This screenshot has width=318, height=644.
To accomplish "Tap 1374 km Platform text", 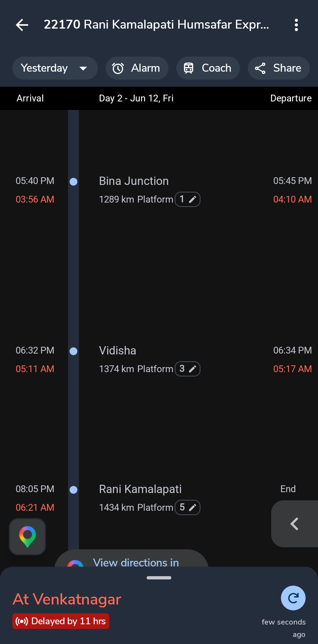I will click(x=136, y=369).
